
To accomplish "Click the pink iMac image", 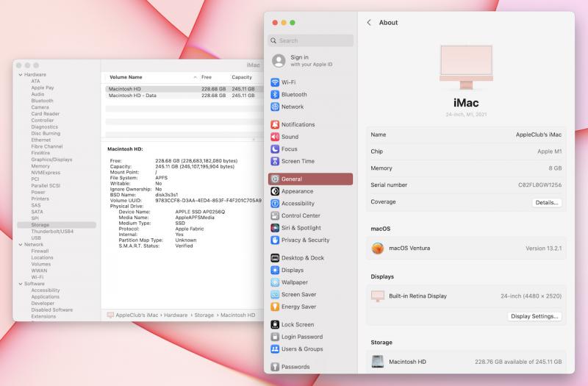I will coord(466,68).
